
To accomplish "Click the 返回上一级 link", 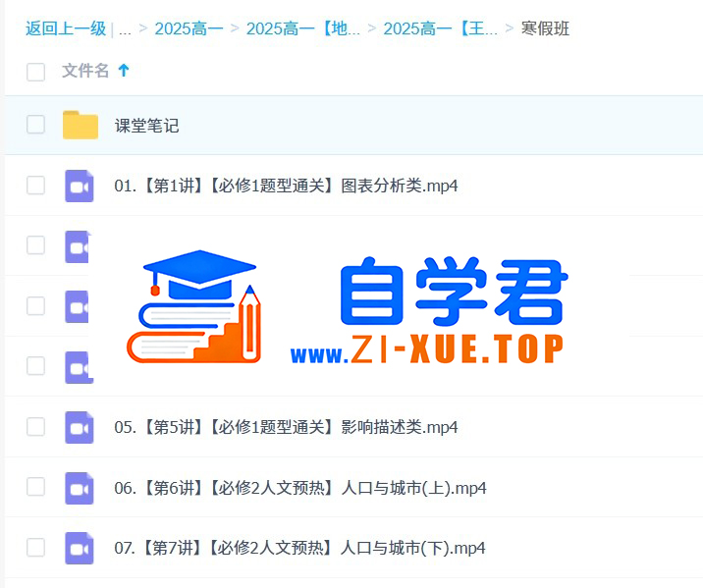I will (x=66, y=28).
